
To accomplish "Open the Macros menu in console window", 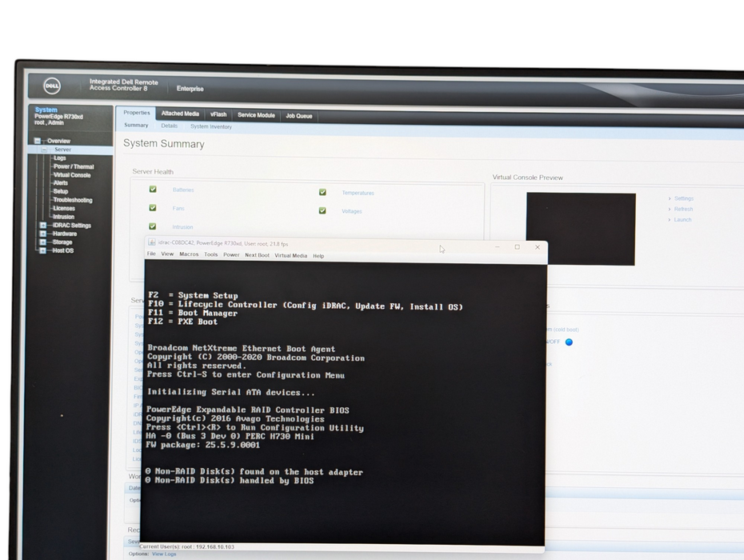I will [x=189, y=254].
